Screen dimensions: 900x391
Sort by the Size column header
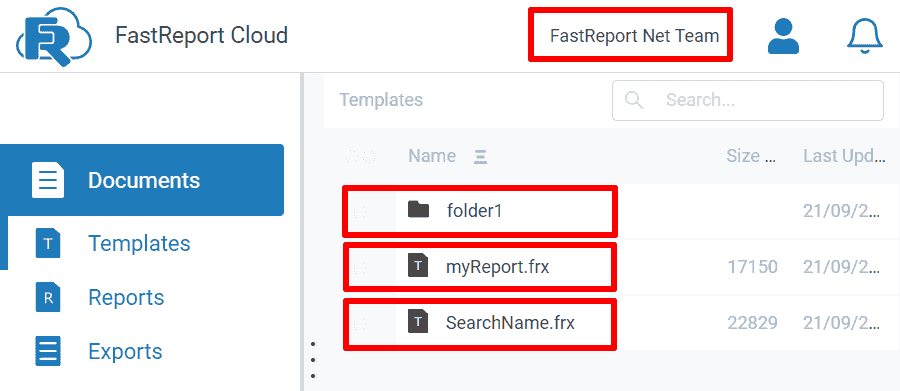(751, 156)
